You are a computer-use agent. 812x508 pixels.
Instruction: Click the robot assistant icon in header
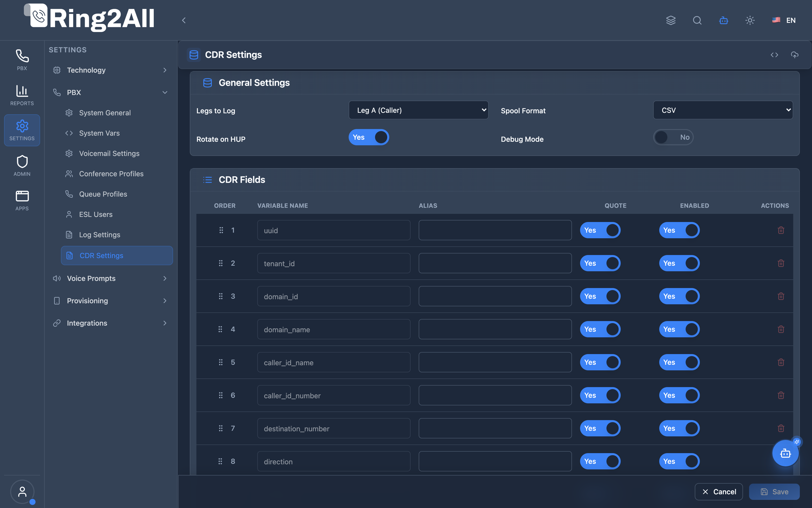coord(724,21)
